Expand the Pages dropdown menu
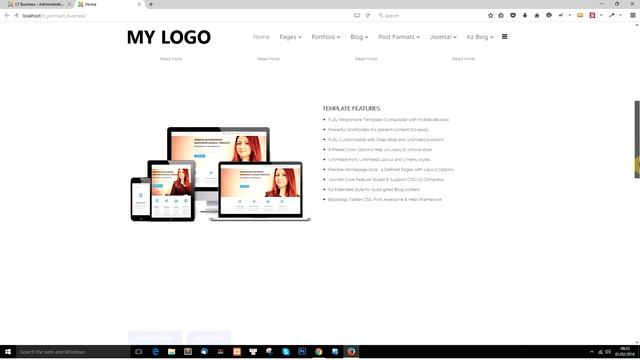This screenshot has width=640, height=360. tap(290, 37)
